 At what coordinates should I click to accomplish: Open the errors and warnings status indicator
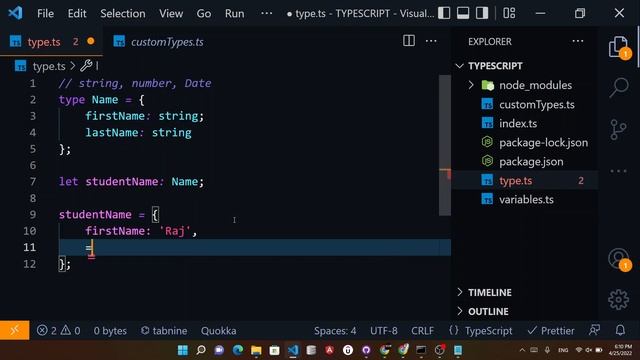pyautogui.click(x=58, y=331)
